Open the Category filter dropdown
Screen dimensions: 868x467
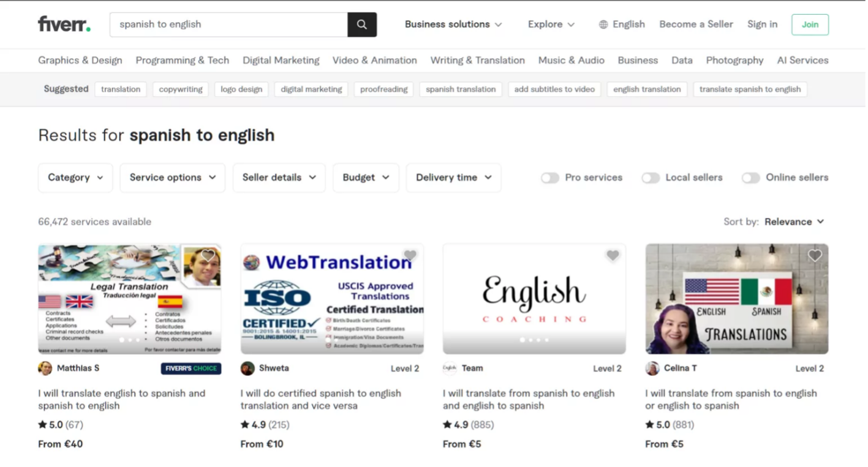click(75, 177)
